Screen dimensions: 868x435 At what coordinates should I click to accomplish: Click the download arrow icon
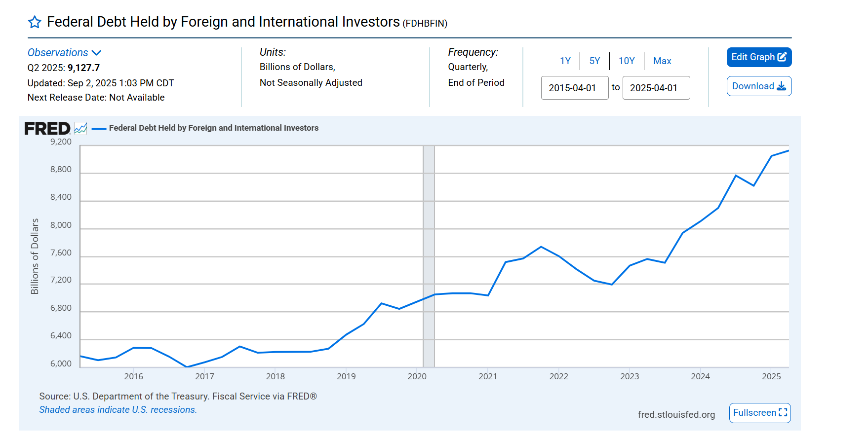pos(781,86)
